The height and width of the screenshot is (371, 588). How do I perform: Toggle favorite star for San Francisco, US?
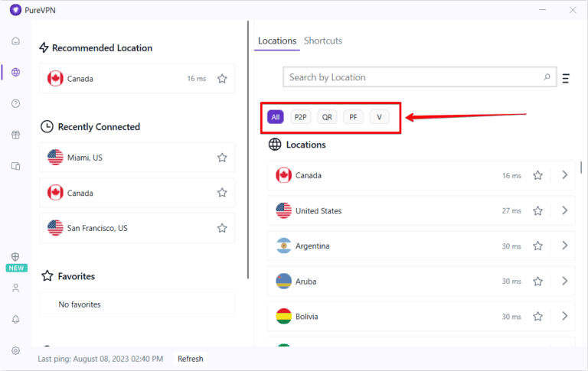[x=222, y=228]
